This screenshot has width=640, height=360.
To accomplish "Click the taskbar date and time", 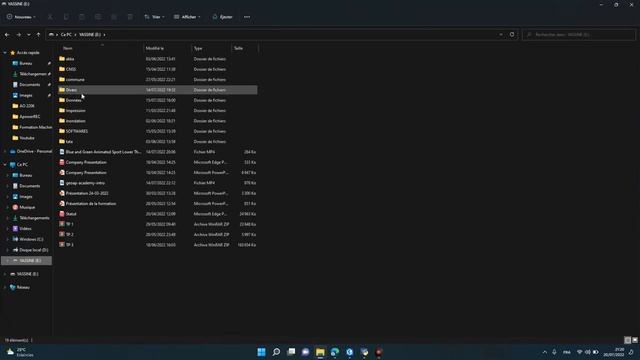I will pyautogui.click(x=613, y=352).
